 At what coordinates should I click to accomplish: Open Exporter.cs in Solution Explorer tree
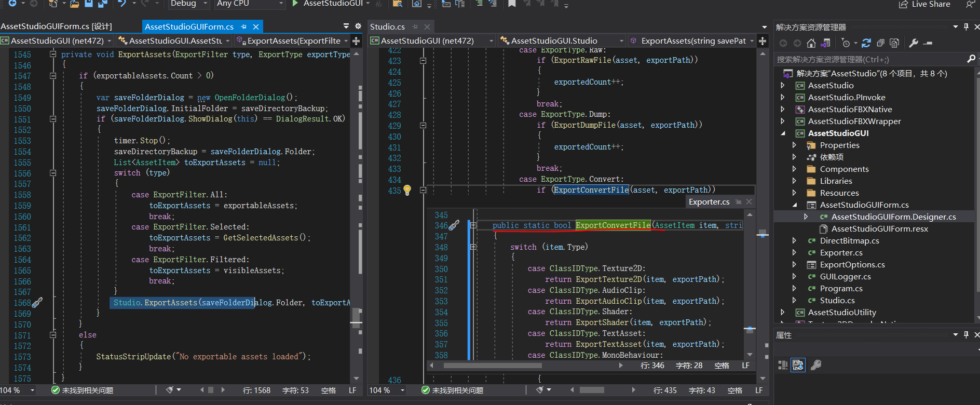[x=841, y=253]
